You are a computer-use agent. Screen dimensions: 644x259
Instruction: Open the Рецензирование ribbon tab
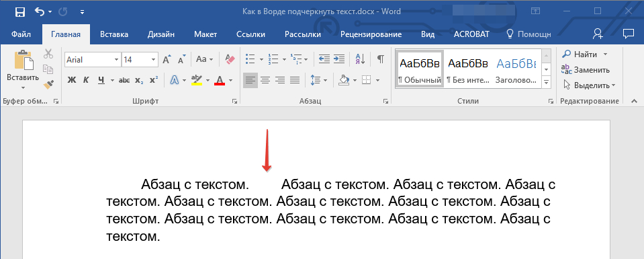coord(371,34)
